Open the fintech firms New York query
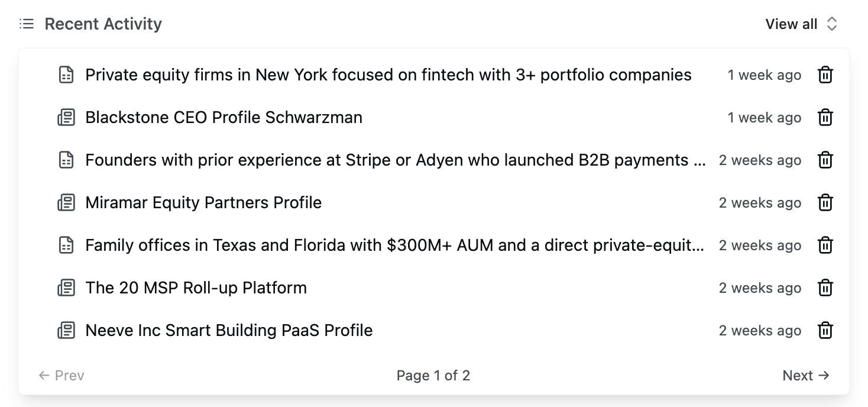The height and width of the screenshot is (407, 868). coord(388,75)
